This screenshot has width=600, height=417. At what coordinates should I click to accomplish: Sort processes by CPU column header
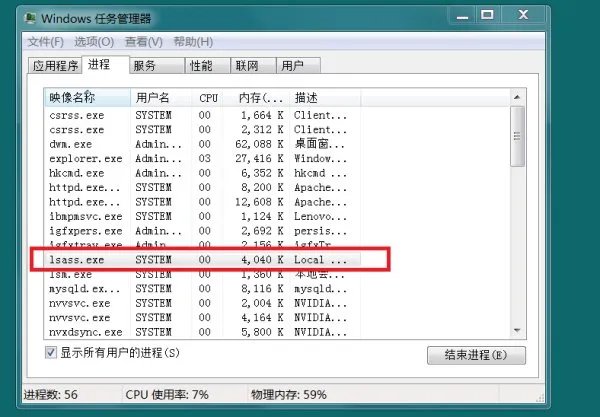208,98
